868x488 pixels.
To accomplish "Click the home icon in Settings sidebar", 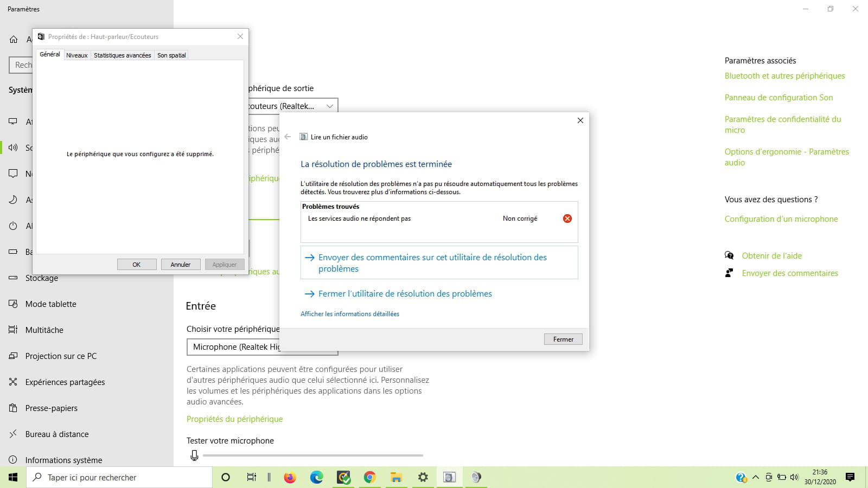I will [x=14, y=39].
